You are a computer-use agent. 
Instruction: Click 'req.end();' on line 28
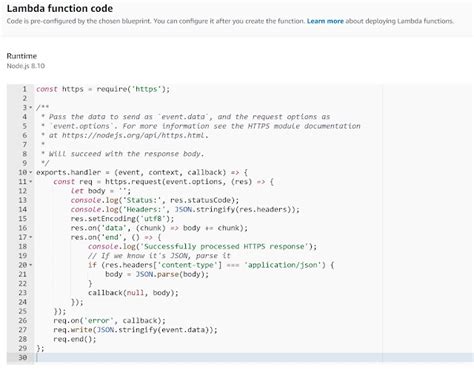point(75,339)
